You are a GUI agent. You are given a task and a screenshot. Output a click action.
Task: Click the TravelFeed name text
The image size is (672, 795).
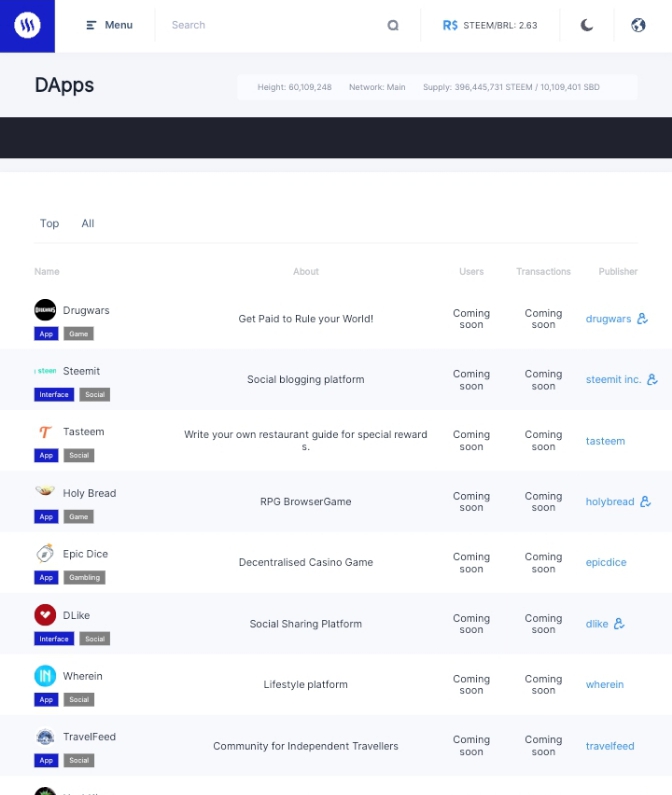tap(89, 737)
